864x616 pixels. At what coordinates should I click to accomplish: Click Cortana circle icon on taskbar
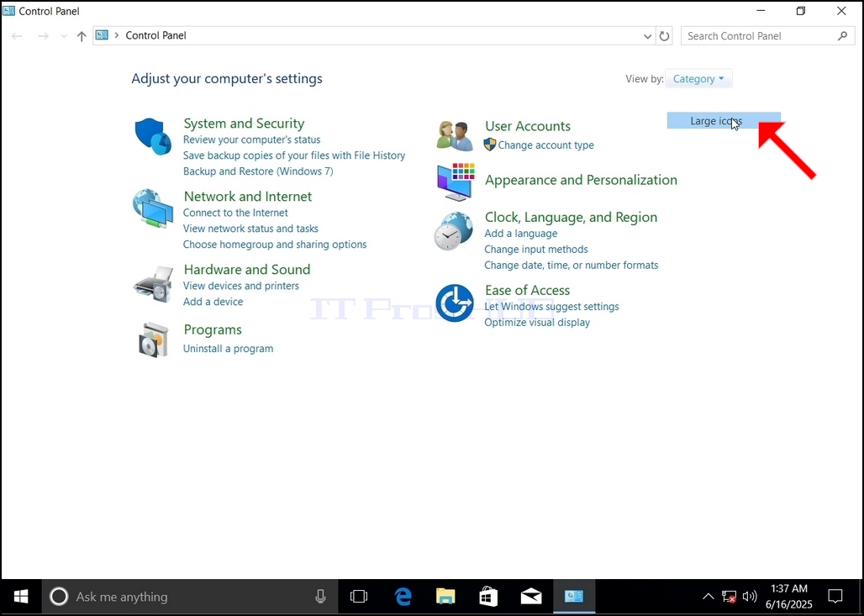(59, 597)
